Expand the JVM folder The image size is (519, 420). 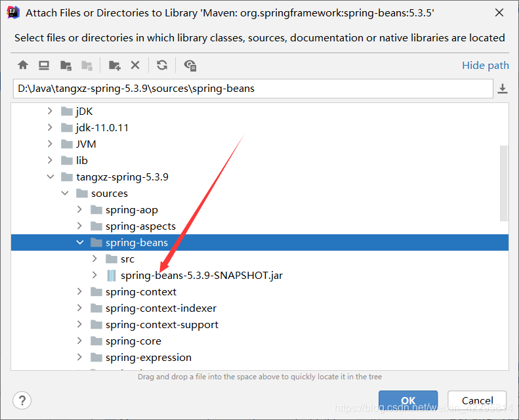50,144
